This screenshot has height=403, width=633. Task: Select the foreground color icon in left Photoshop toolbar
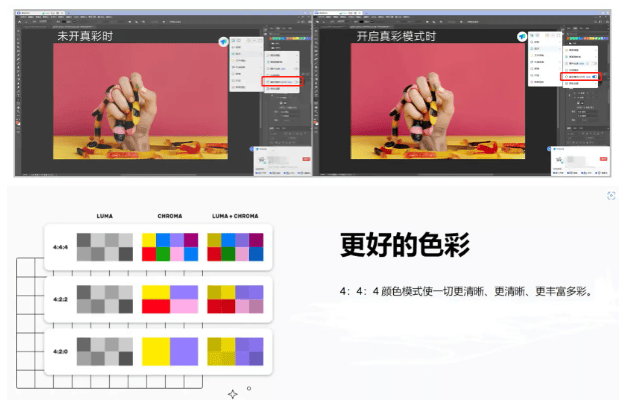click(x=16, y=124)
